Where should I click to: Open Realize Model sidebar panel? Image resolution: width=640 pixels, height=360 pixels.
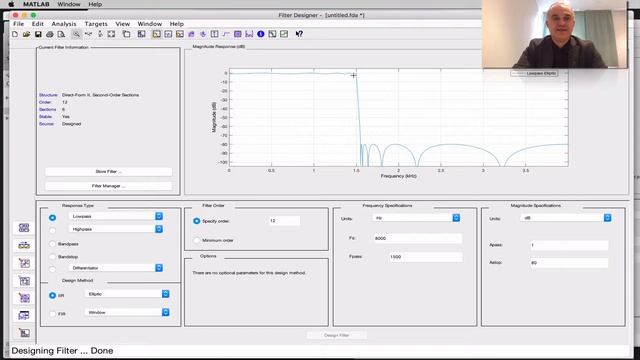pyautogui.click(x=24, y=280)
